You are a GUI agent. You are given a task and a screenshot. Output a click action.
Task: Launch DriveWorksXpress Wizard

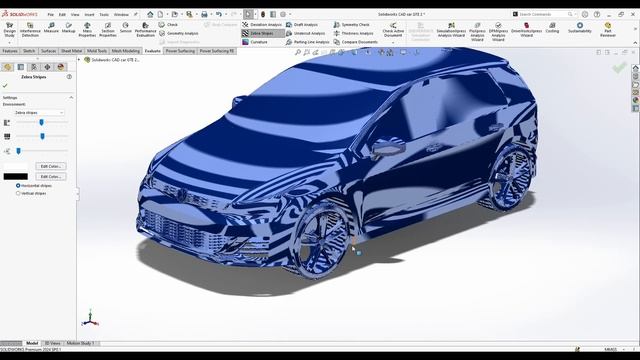click(x=527, y=30)
